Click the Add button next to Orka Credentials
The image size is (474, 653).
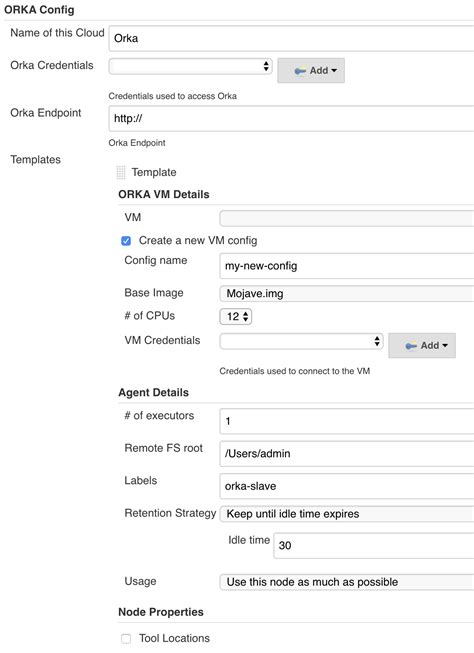click(x=311, y=70)
